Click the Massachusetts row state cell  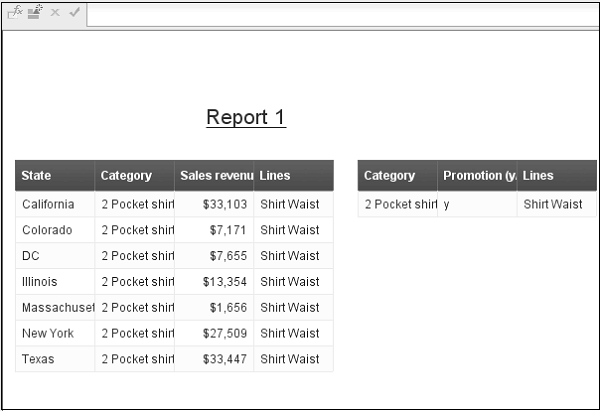pos(55,307)
